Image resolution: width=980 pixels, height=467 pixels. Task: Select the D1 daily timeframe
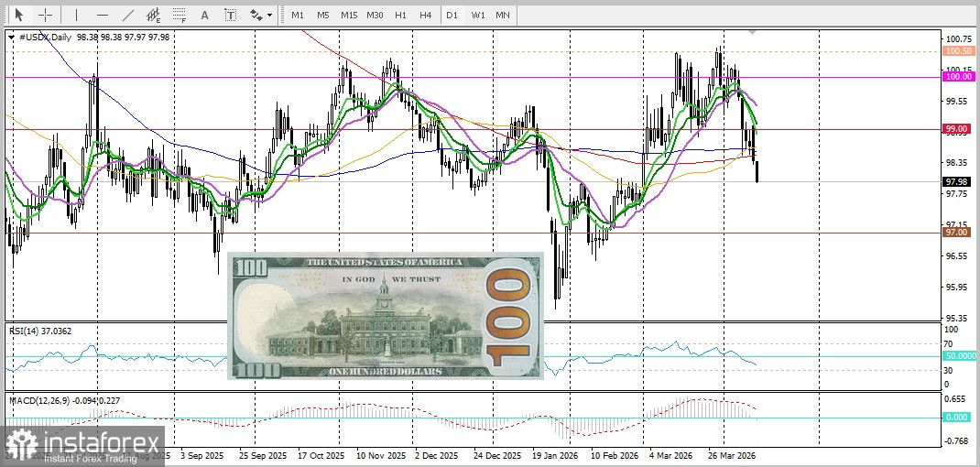click(452, 15)
